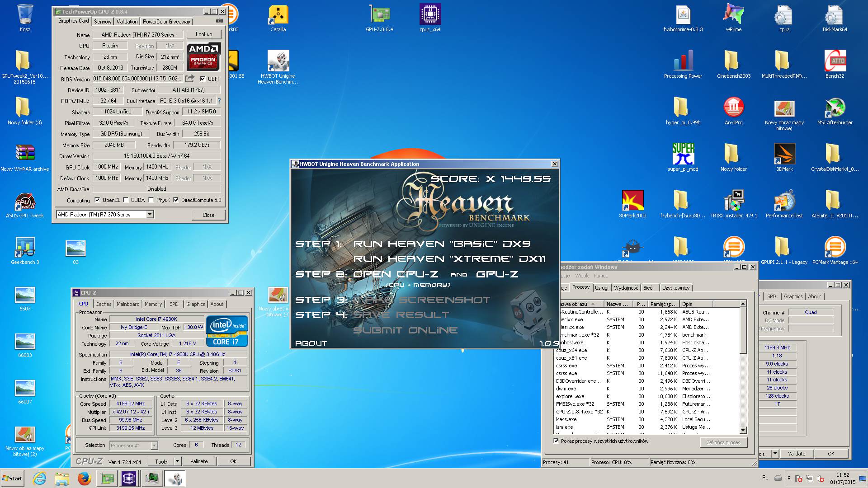868x488 pixels.
Task: Click Validate in CPU-Z window
Action: 199,461
